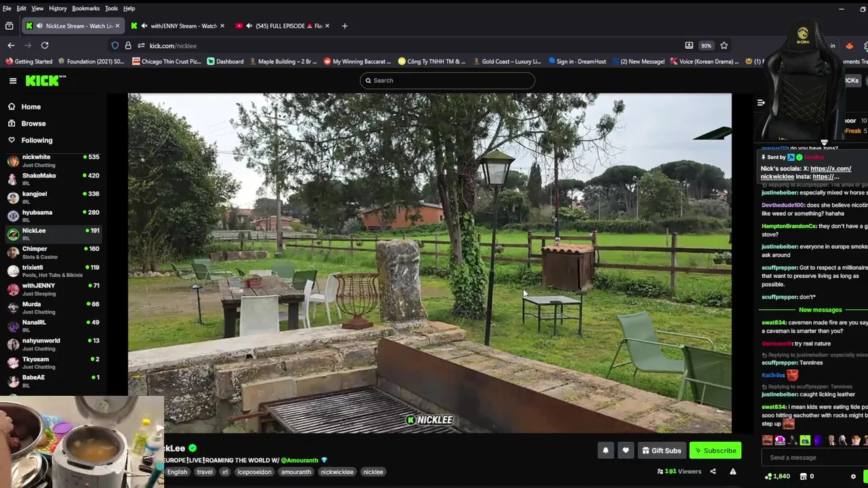Open the Bookmarks menu

(85, 8)
